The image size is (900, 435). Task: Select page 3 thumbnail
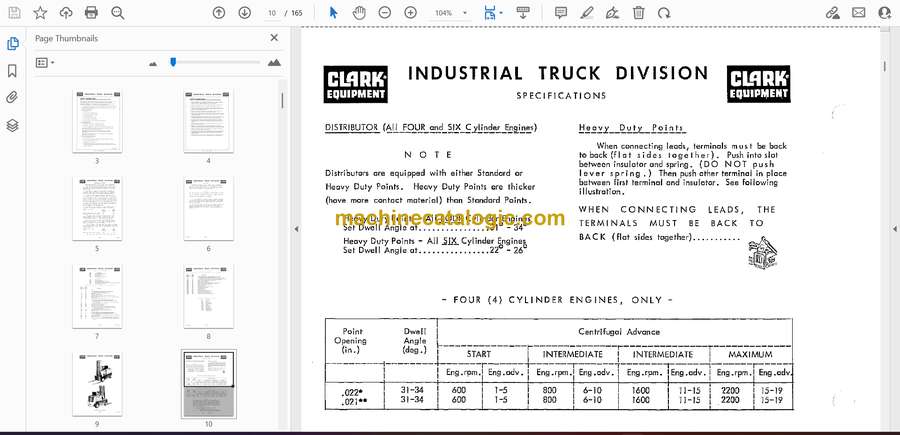coord(96,121)
